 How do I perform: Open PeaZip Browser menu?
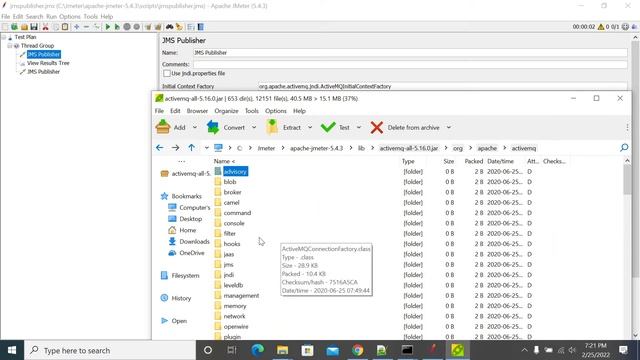[197, 111]
